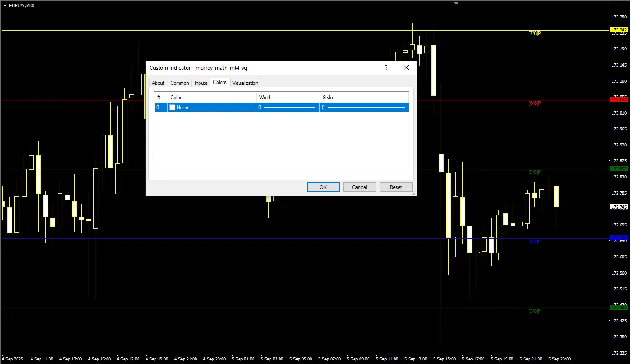Click the question mark help icon

[386, 67]
